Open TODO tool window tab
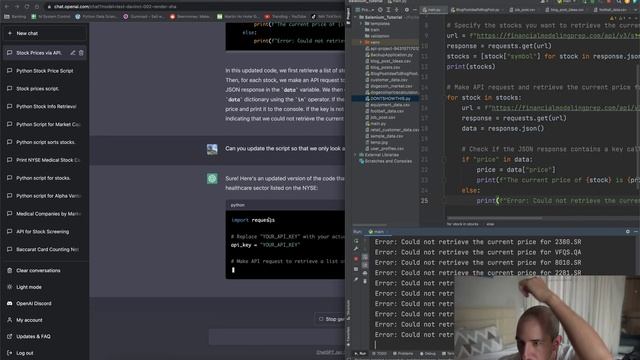Screen dimensions: 640x360 381,353
